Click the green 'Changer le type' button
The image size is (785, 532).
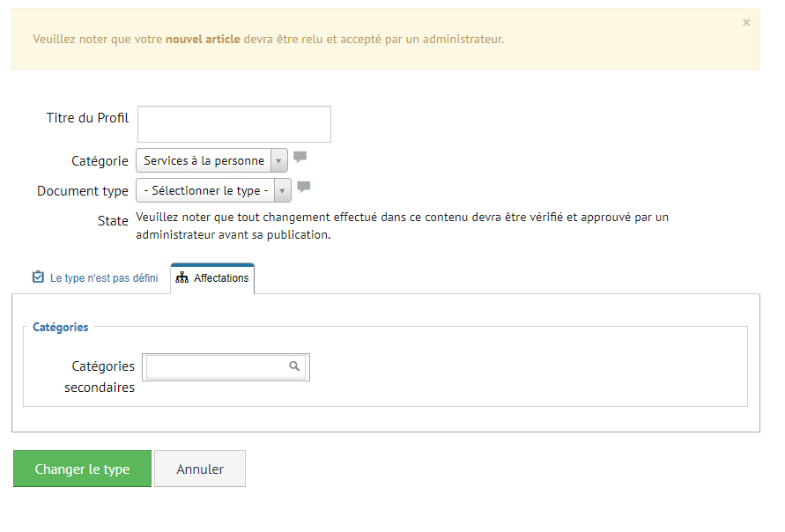click(82, 469)
